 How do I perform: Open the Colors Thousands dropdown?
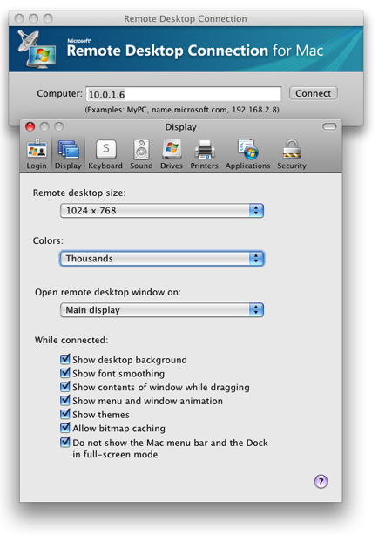pyautogui.click(x=162, y=259)
